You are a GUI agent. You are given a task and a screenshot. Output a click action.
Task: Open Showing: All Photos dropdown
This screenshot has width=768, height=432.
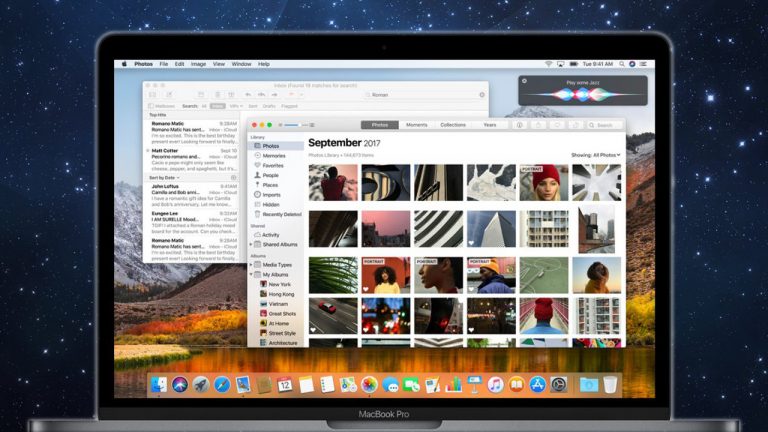coord(596,155)
